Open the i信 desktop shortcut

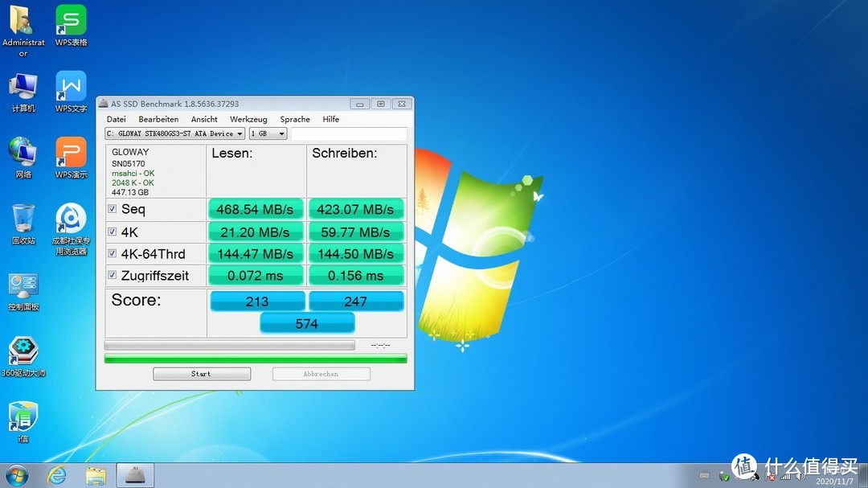point(23,423)
